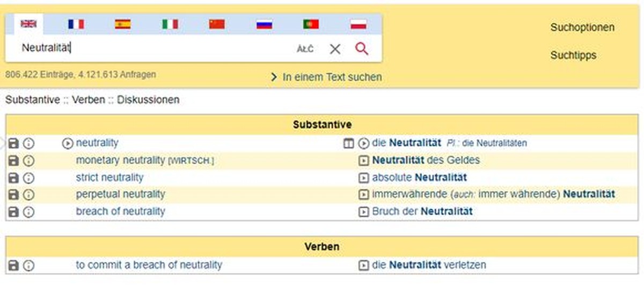Show info for strict neutrality entry
The image size is (644, 291).
tap(28, 178)
